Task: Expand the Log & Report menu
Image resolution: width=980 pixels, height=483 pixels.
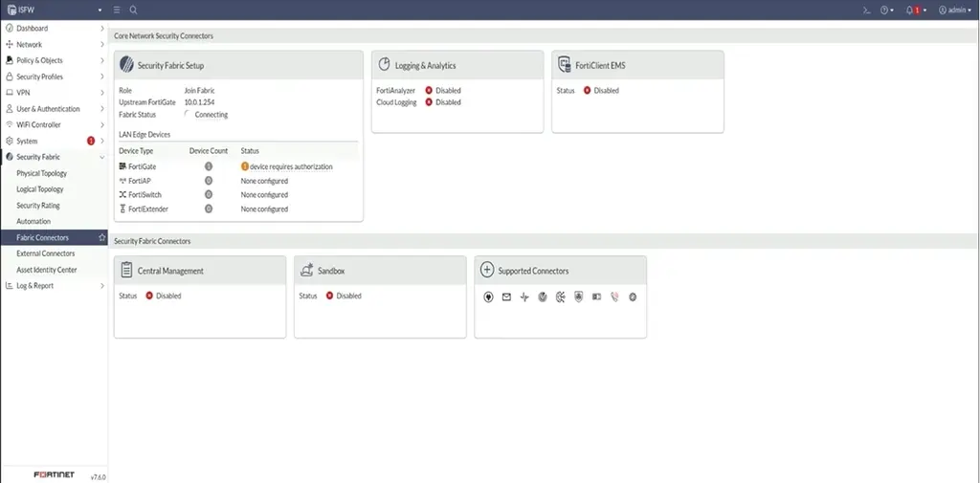Action: pyautogui.click(x=54, y=286)
